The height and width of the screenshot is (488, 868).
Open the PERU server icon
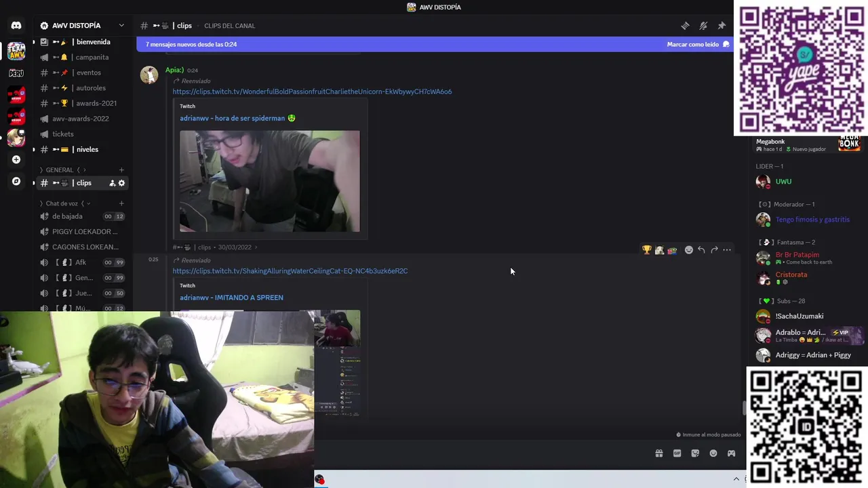pyautogui.click(x=16, y=73)
